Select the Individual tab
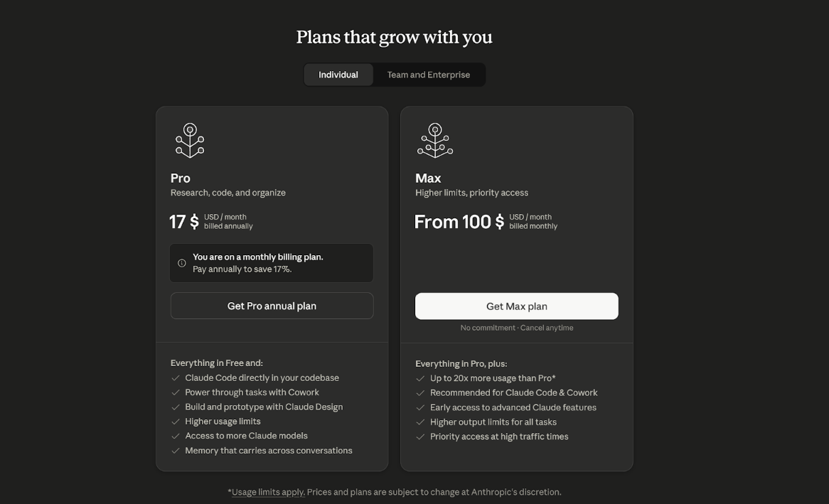The height and width of the screenshot is (504, 829). (338, 75)
